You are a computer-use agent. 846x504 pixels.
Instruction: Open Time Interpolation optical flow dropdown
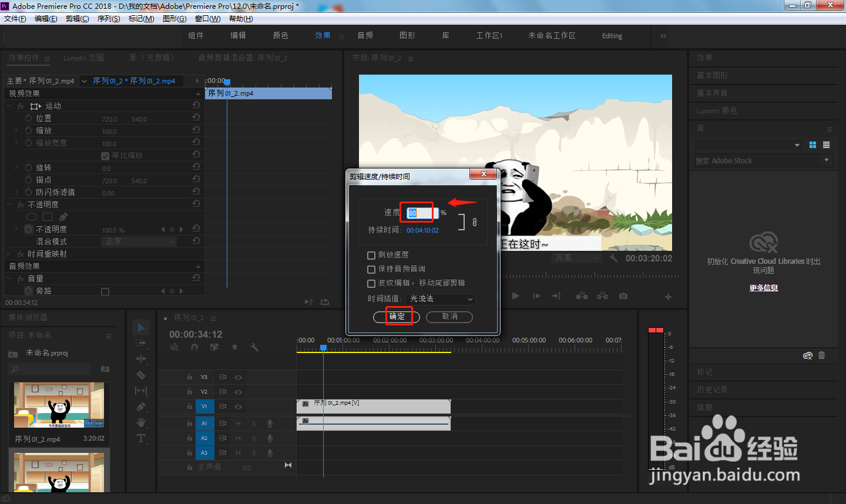(441, 299)
